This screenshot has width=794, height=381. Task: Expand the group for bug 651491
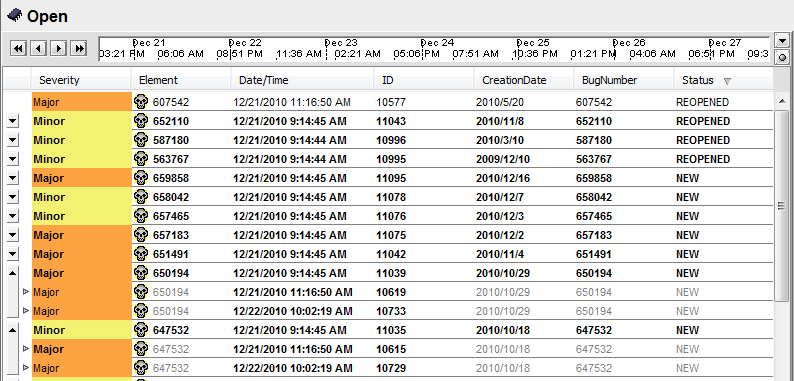(13, 254)
